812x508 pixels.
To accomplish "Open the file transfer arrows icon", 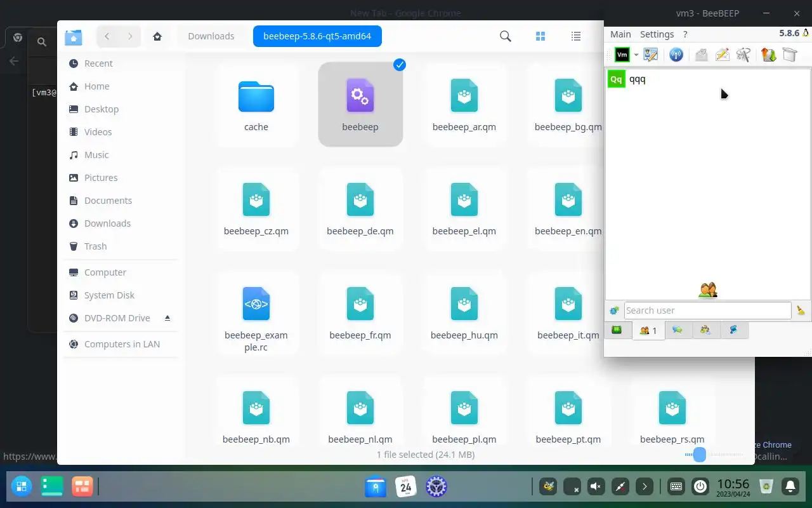I will 769,55.
